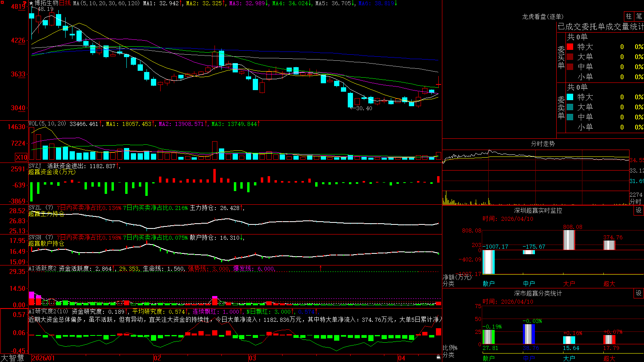Click the SVZL (7) indicator label
The width and height of the screenshot is (644, 362).
point(41,208)
